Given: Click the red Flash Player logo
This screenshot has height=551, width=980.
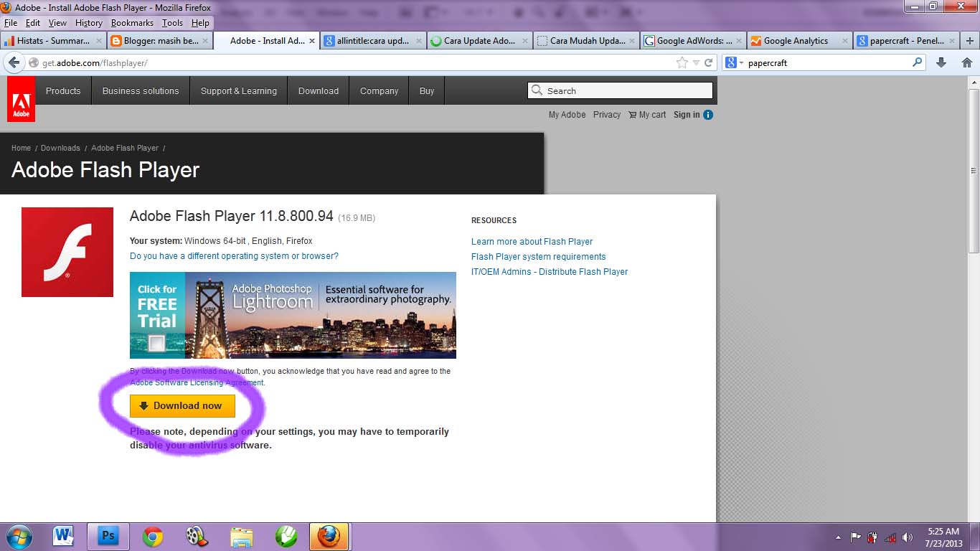Looking at the screenshot, I should [x=67, y=252].
